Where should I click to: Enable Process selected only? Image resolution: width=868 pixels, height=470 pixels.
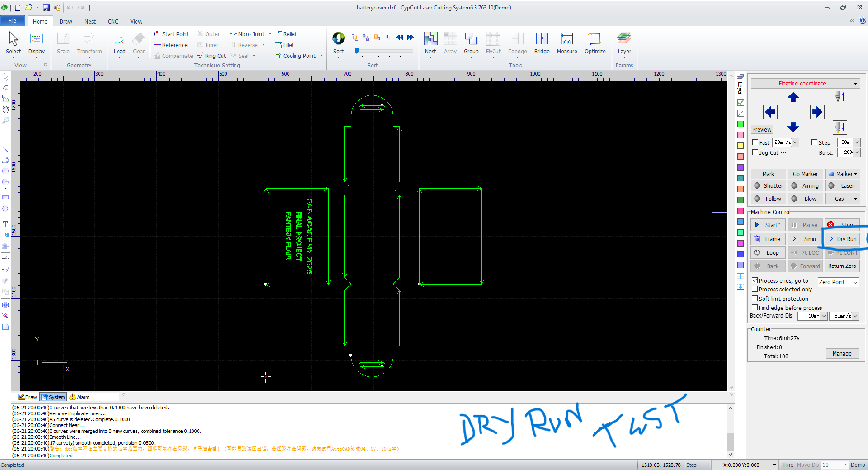coord(755,289)
